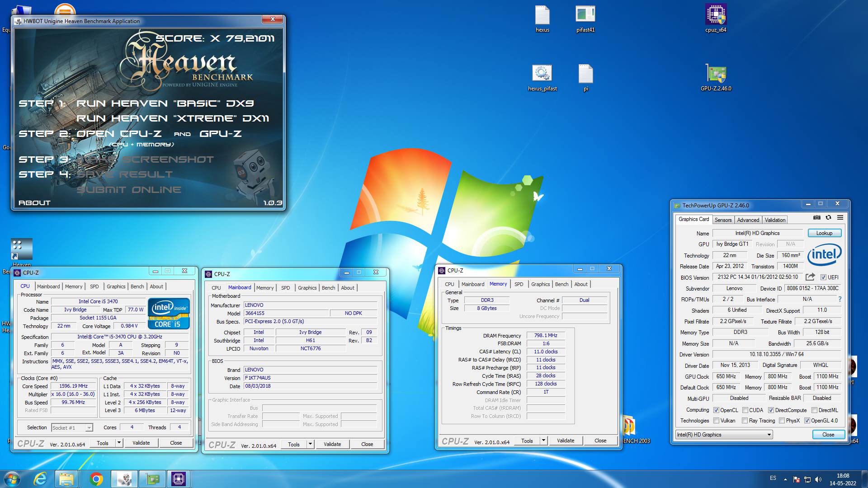
Task: Switch to the Validation tab in GPU-Z
Action: (x=775, y=220)
